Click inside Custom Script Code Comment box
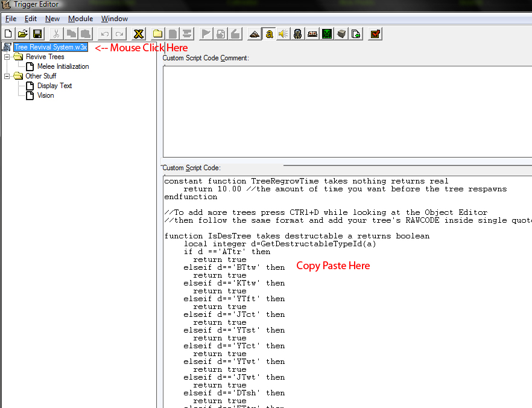The height and width of the screenshot is (408, 532). tap(347, 111)
